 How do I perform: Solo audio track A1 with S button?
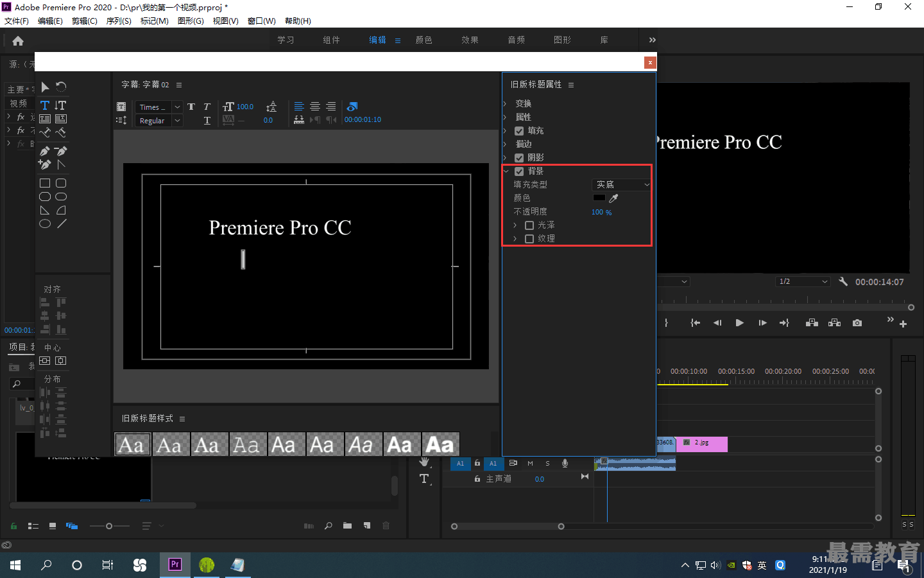[x=547, y=463]
